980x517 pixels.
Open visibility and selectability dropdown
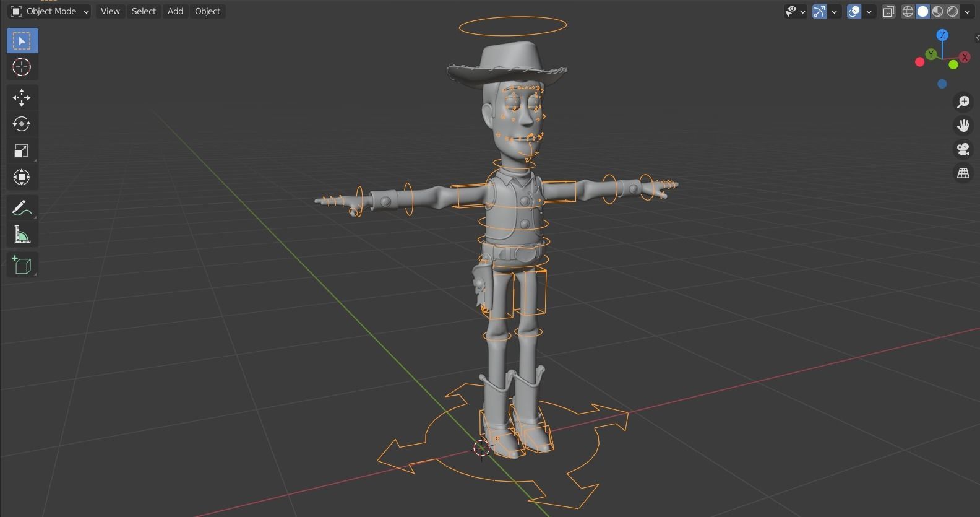795,11
